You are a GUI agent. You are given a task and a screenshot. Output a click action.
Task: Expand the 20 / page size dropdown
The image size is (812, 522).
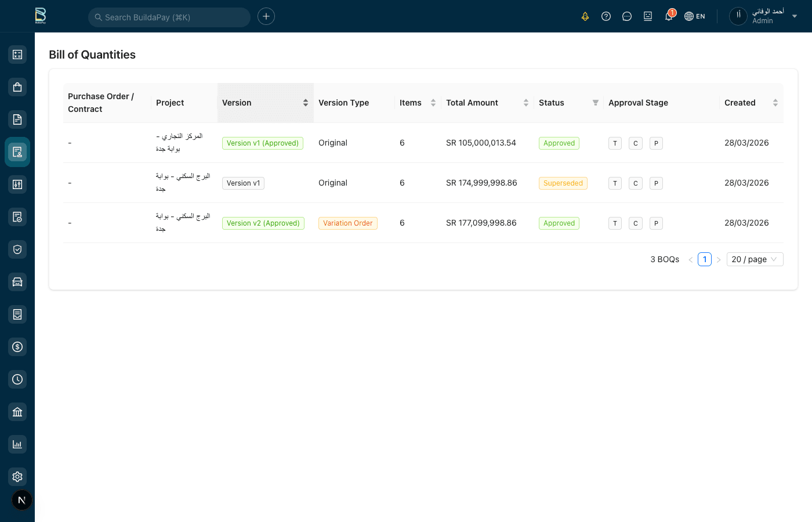[x=755, y=259]
